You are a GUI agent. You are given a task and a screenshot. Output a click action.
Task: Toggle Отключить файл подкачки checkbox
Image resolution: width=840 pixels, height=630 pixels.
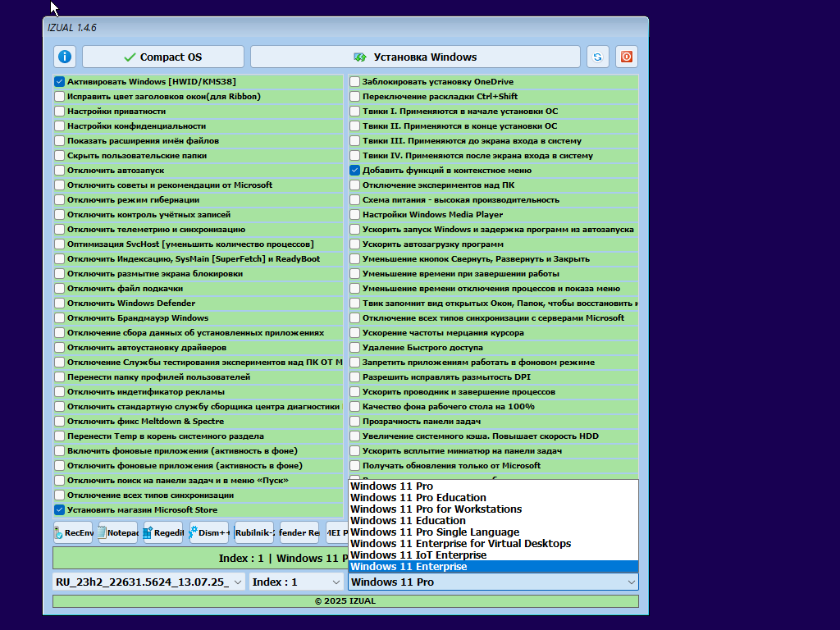tap(59, 289)
